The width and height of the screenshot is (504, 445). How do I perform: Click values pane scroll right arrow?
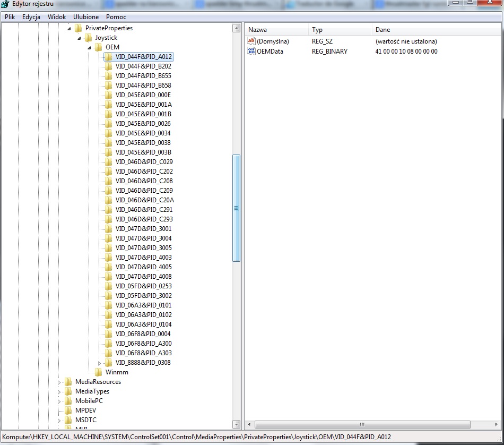click(496, 424)
